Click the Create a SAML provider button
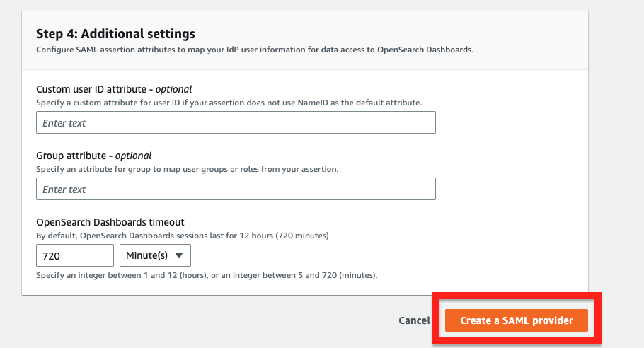644x348 pixels. coord(517,320)
